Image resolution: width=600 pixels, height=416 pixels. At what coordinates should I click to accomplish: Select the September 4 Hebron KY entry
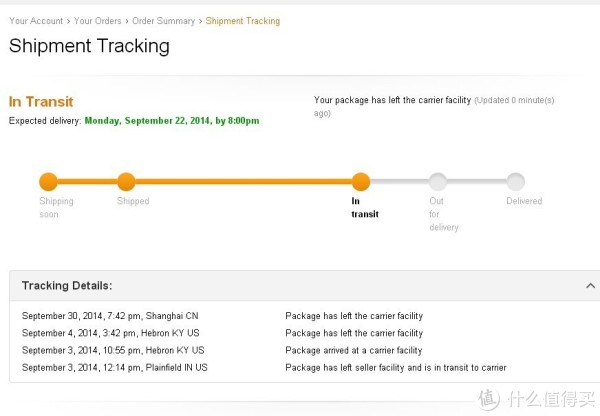111,333
